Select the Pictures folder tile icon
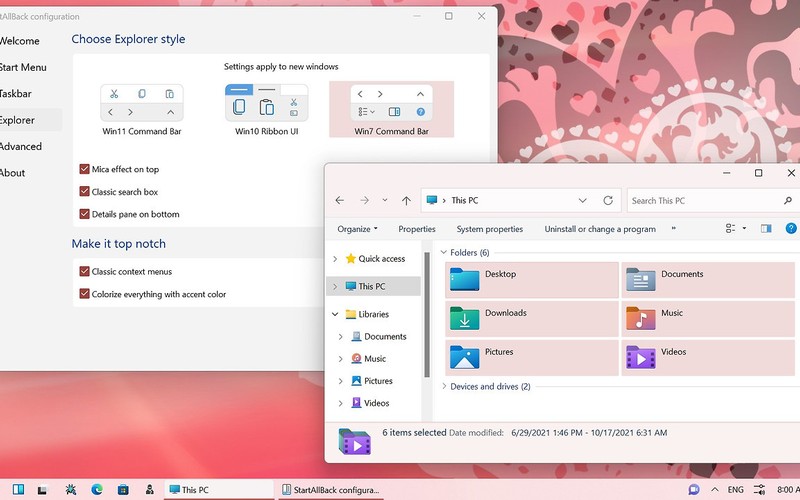 coord(464,357)
